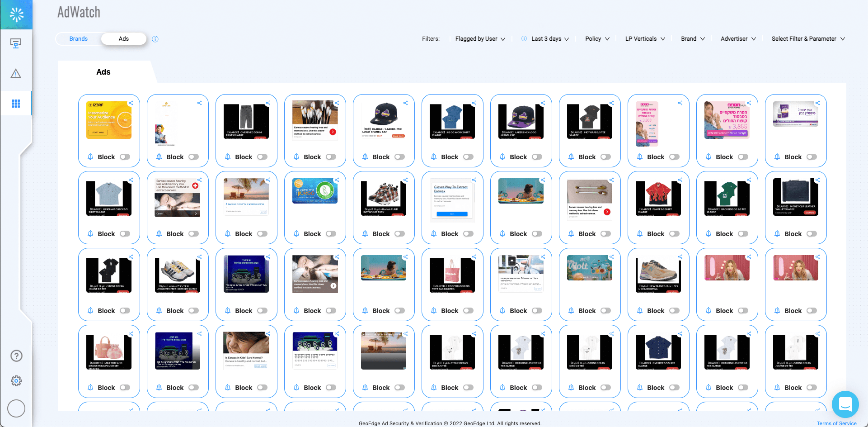Click share icon on Money Clip Leather Wallet card
868x427 pixels.
[x=817, y=180]
